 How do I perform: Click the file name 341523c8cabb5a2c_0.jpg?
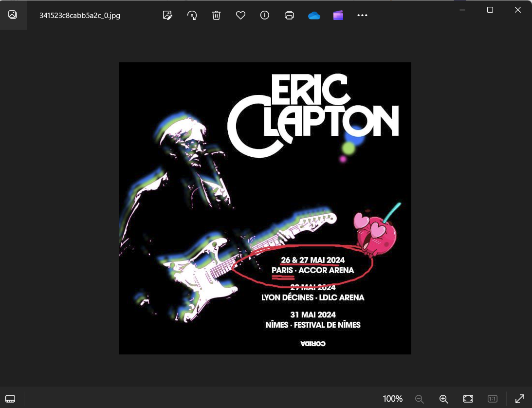pyautogui.click(x=80, y=16)
